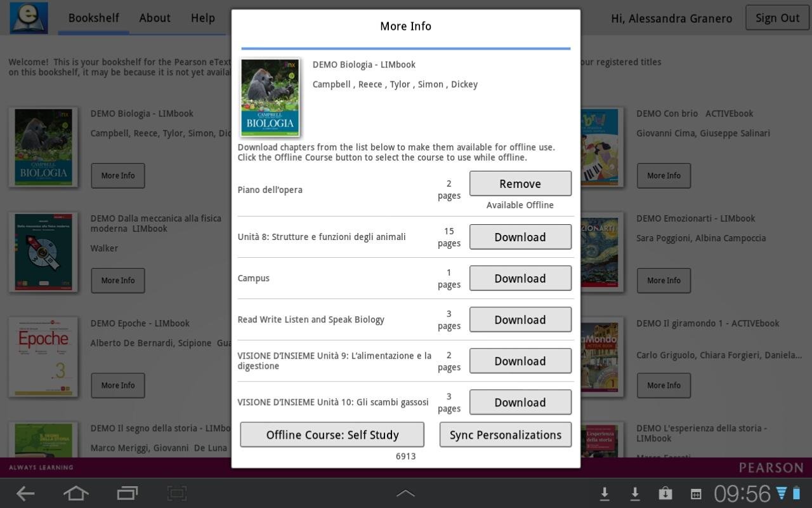
Task: Open More Info for DEMO Emozionarti
Action: pyautogui.click(x=664, y=280)
